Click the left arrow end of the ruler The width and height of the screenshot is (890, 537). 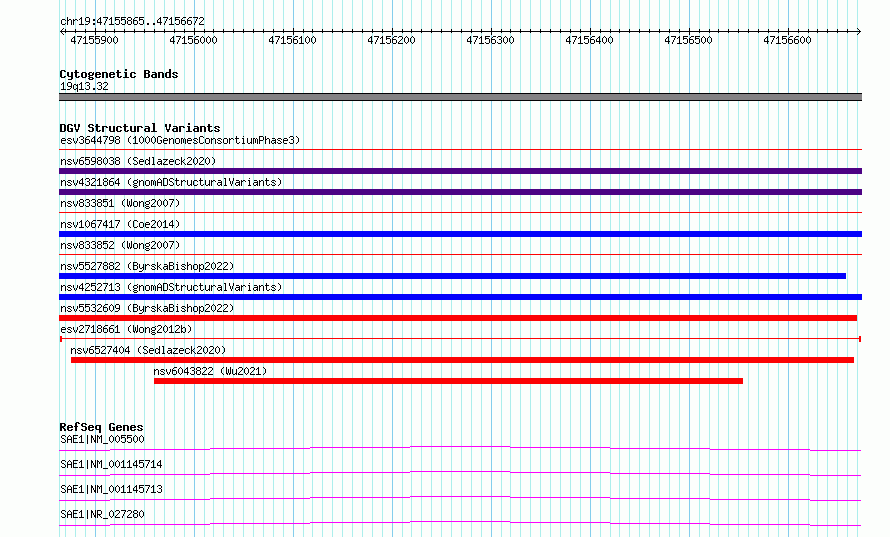[x=62, y=32]
